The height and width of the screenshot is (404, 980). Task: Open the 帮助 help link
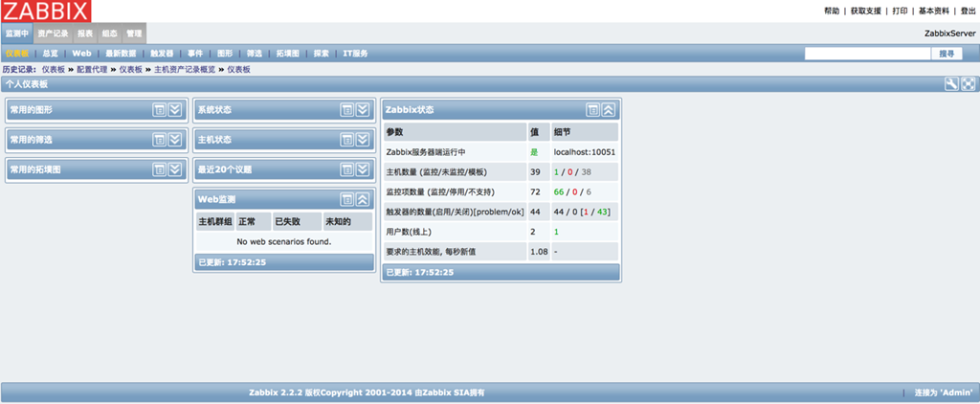click(832, 11)
